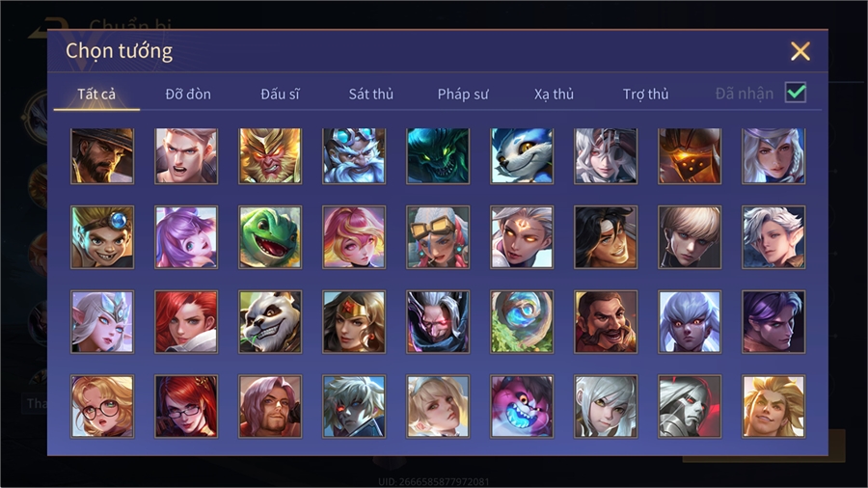Select the blonde girl with round glasses
Screen dimensions: 868x488
[x=102, y=407]
